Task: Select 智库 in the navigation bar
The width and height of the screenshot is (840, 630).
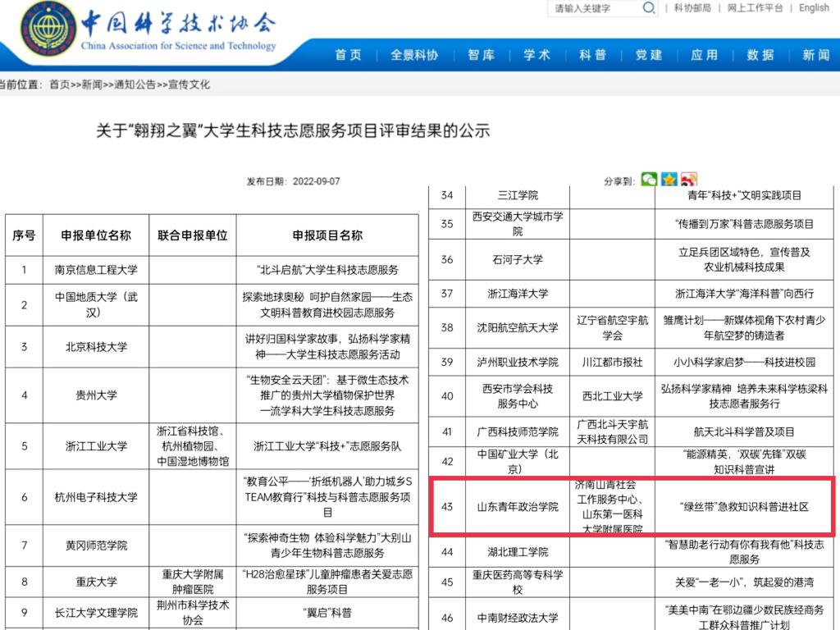Action: click(x=482, y=55)
